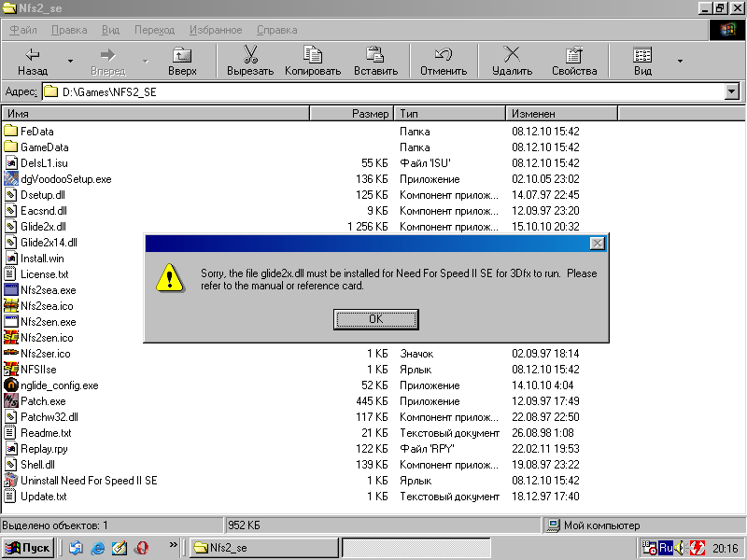Open the Правка menu

[x=69, y=30]
